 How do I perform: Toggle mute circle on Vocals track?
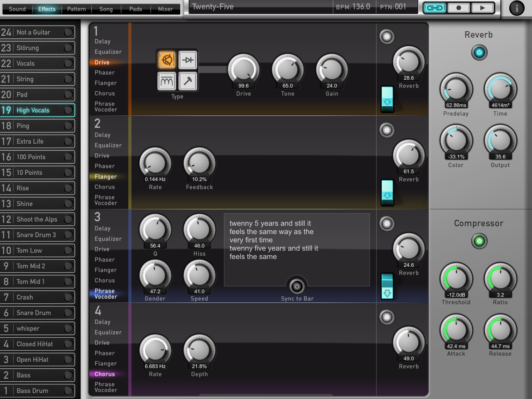[x=69, y=63]
